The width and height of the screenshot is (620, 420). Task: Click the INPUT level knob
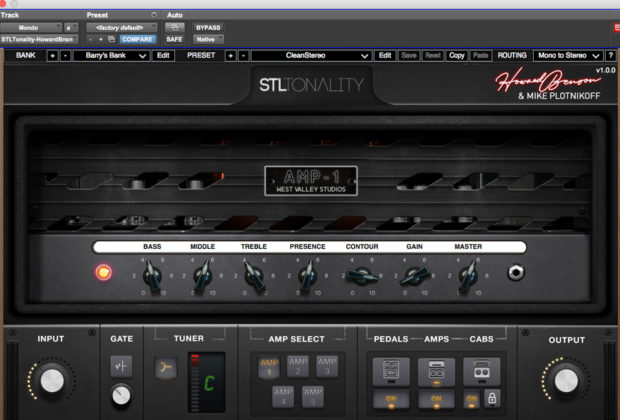tap(52, 381)
